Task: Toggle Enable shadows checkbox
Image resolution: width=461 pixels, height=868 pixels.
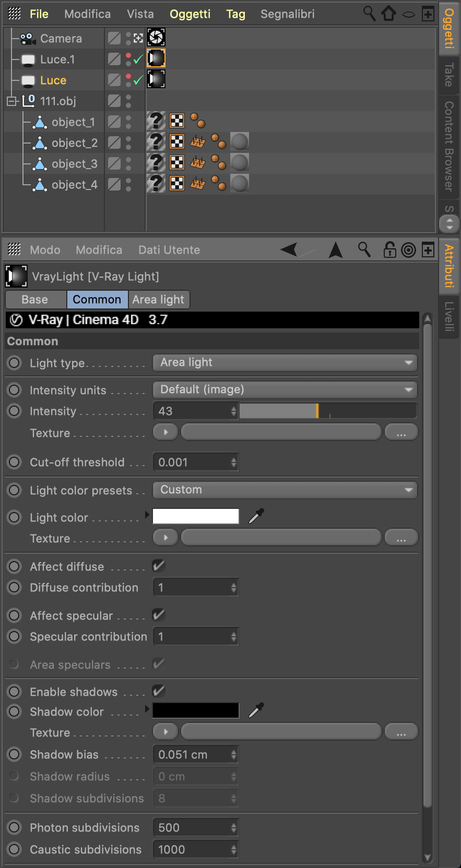Action: pyautogui.click(x=159, y=691)
